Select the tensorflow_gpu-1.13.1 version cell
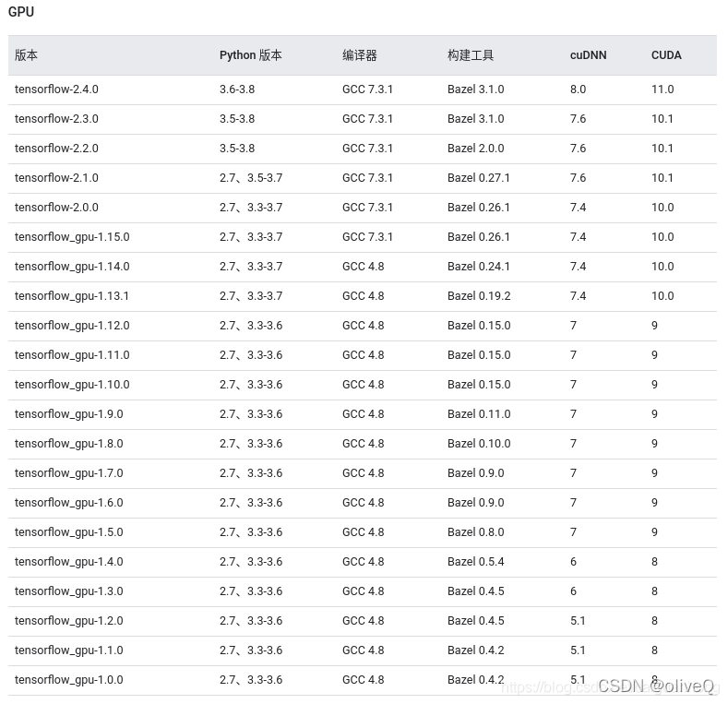 [71, 296]
